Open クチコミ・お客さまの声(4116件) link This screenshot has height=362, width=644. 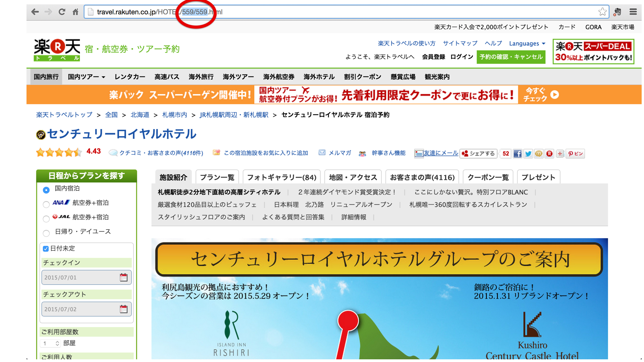tap(161, 153)
